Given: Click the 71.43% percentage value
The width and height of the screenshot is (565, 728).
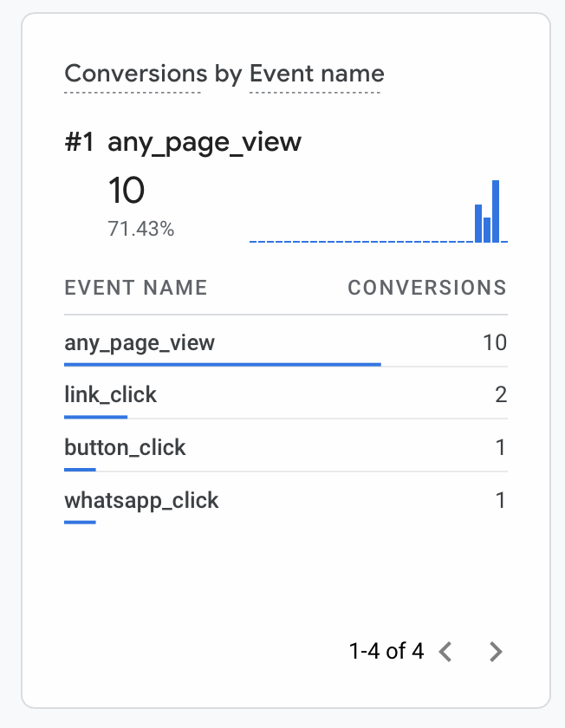Looking at the screenshot, I should [x=140, y=230].
